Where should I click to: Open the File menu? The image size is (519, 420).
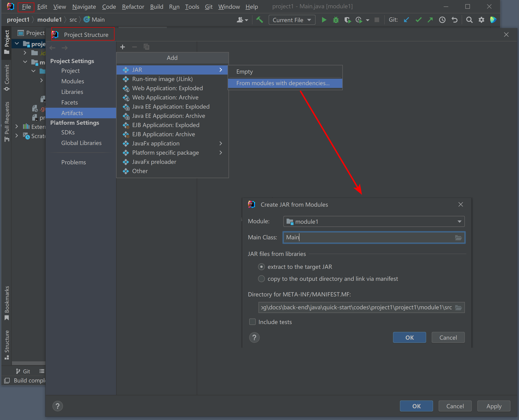[26, 7]
